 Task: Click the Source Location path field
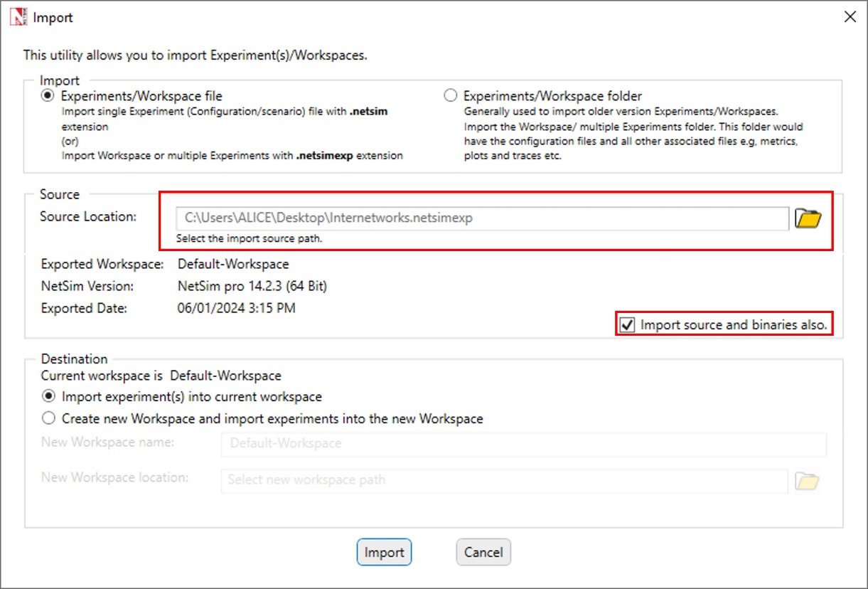coord(483,218)
